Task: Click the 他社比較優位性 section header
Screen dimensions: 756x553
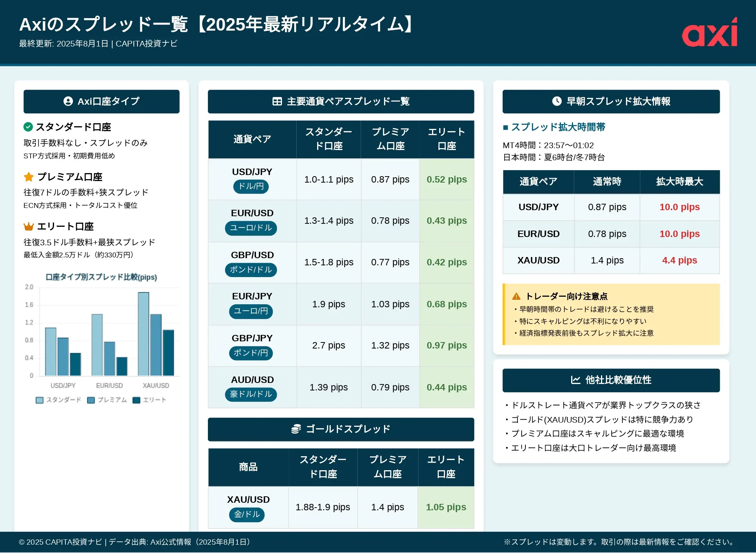Action: [611, 380]
